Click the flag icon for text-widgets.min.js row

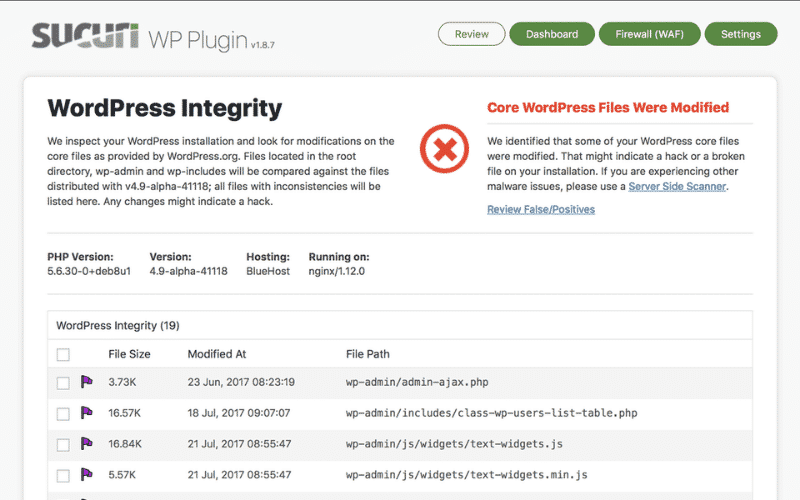[x=87, y=474]
